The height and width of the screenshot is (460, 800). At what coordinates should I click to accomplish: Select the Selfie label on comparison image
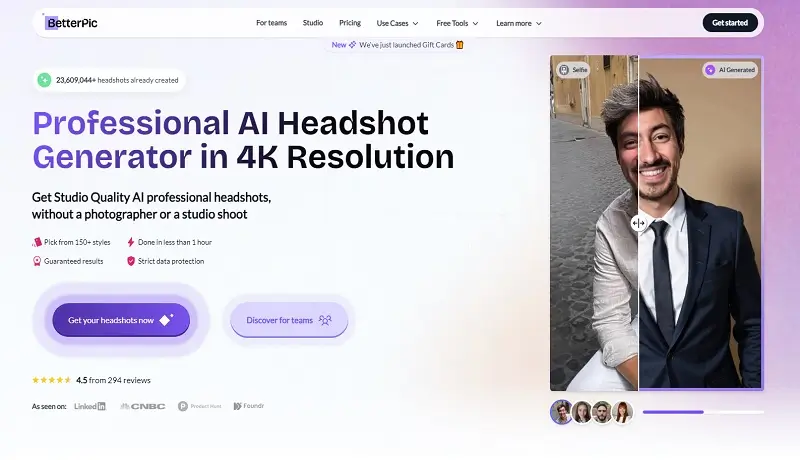(575, 70)
